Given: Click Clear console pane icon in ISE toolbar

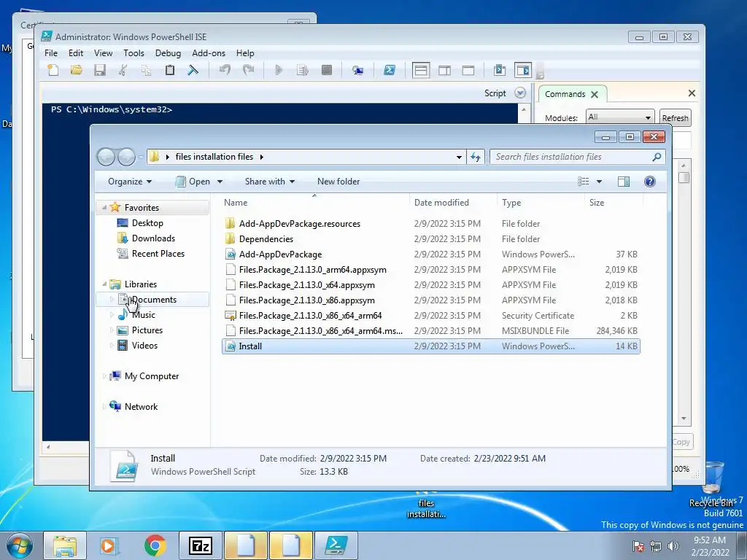Looking at the screenshot, I should (193, 71).
